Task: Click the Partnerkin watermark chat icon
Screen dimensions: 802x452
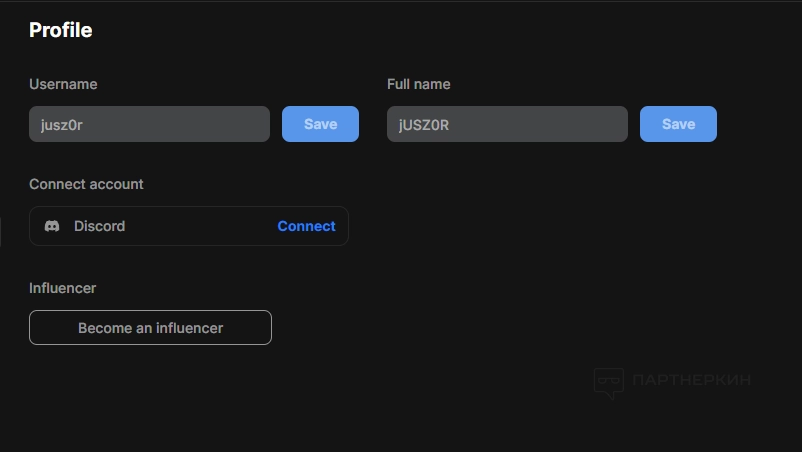Action: [608, 382]
